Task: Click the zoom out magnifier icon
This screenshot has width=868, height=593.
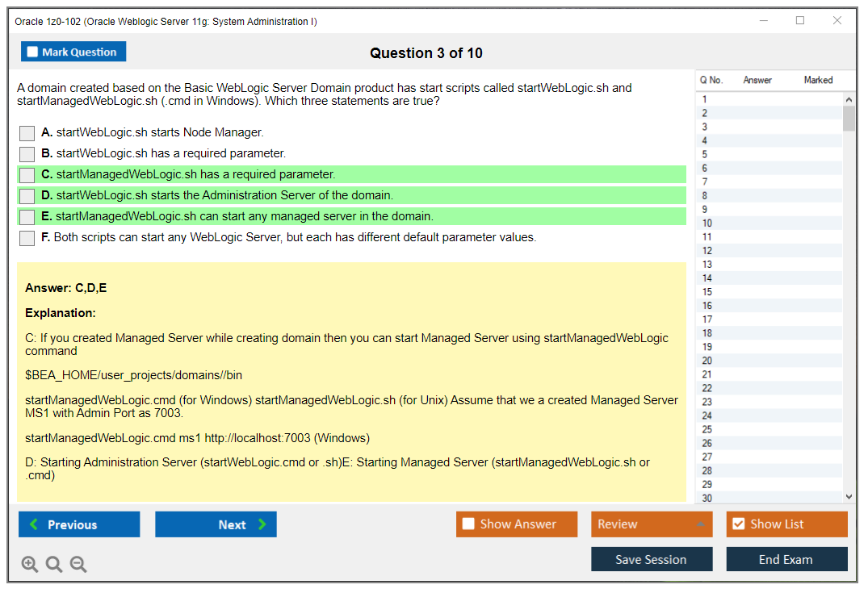Action: pos(78,564)
